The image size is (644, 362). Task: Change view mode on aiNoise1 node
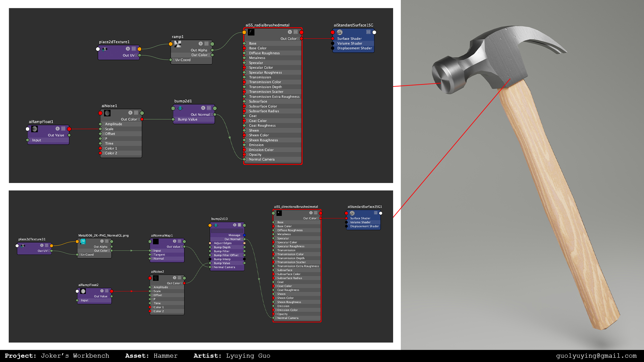(136, 113)
